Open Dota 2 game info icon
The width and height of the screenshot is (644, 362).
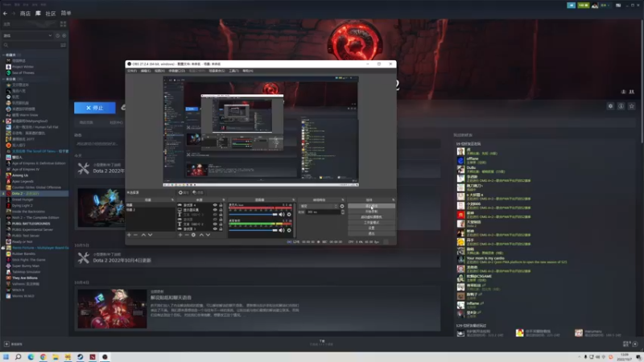(621, 106)
